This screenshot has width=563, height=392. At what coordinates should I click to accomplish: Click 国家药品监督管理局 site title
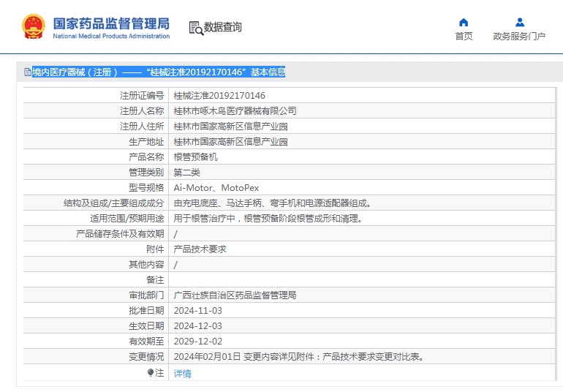111,23
